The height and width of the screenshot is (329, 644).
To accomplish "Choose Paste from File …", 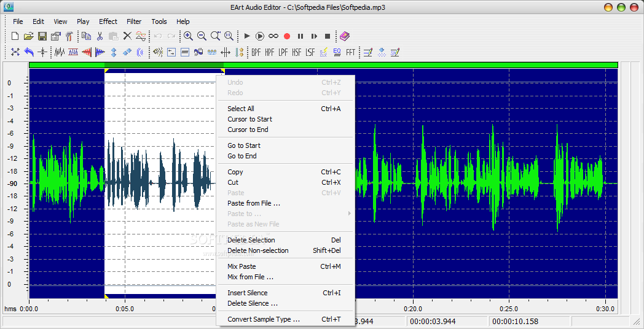I will coord(285,203).
